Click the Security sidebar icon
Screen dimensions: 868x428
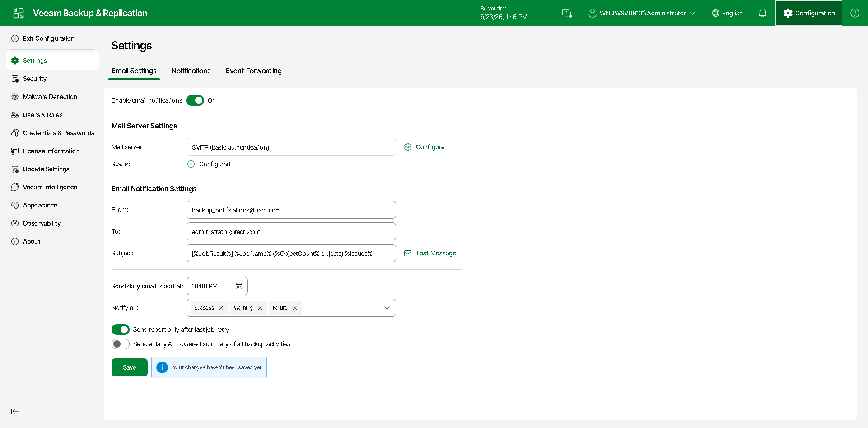15,79
